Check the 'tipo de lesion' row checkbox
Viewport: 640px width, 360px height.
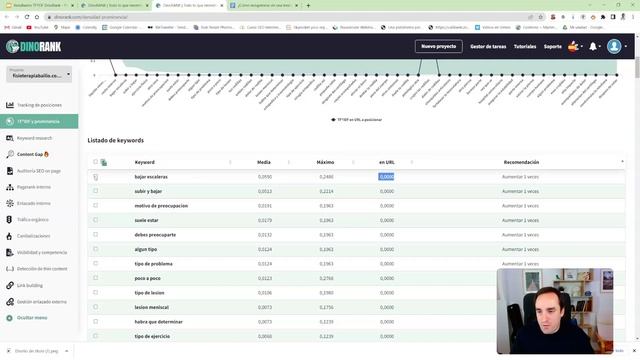point(96,292)
